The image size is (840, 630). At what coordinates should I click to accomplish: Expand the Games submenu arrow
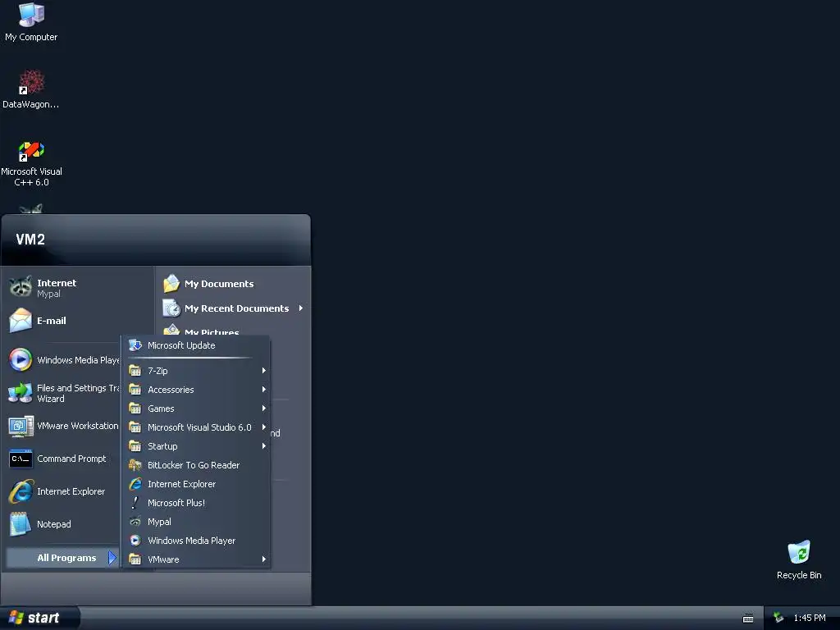(263, 409)
